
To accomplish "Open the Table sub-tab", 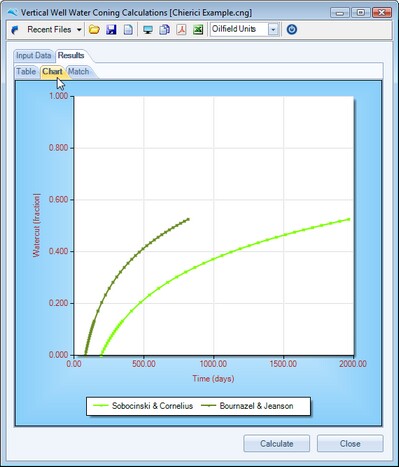I will (x=26, y=71).
